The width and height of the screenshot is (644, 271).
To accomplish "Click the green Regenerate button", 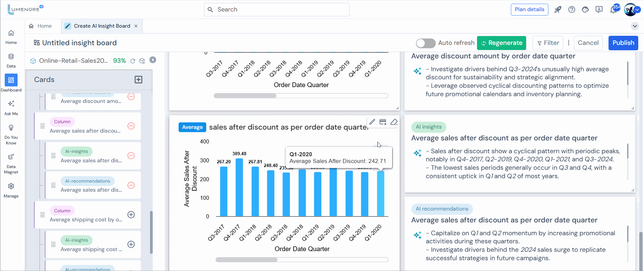I will (x=501, y=43).
